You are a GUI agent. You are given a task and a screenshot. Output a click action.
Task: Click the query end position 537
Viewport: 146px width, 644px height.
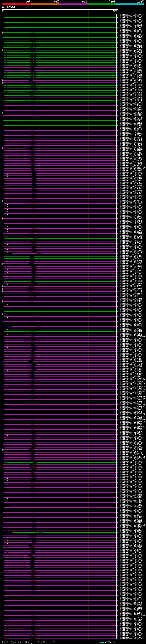click(115, 11)
